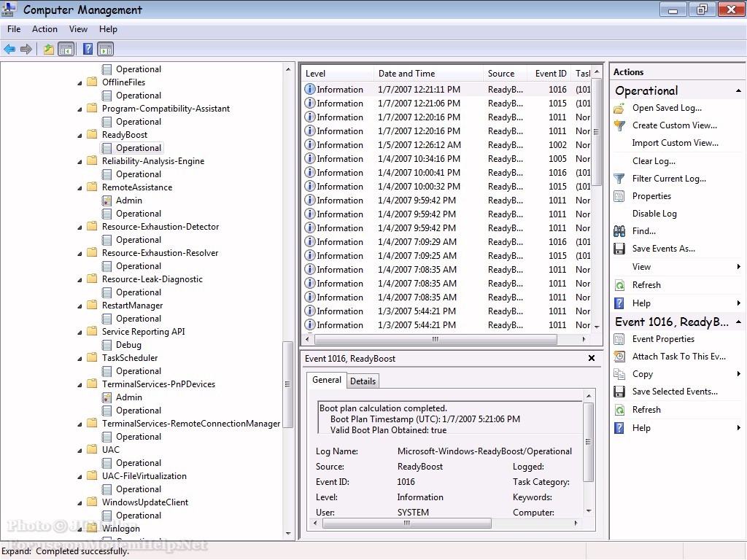The height and width of the screenshot is (560, 747).
Task: Click the Refresh icon under Event 1016 actions
Action: tap(619, 410)
